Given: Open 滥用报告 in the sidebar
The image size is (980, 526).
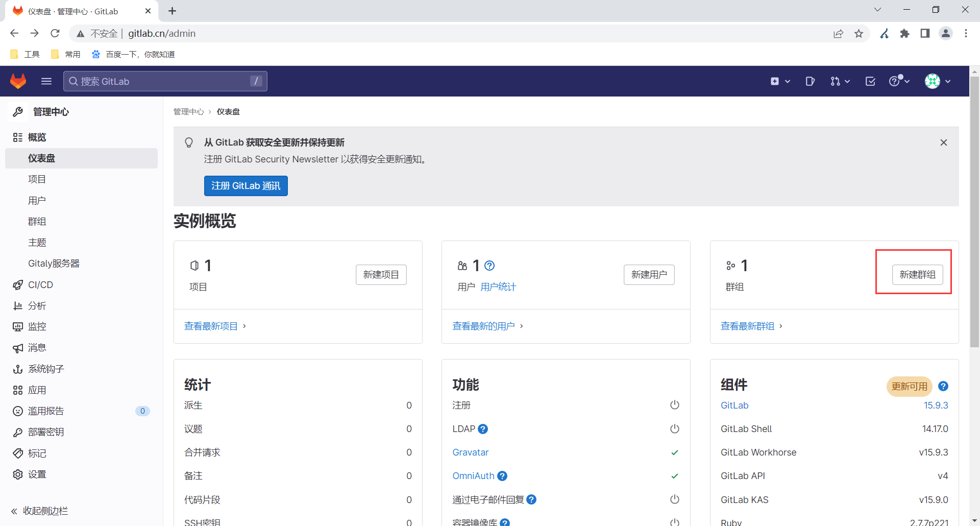Looking at the screenshot, I should pyautogui.click(x=82, y=411).
